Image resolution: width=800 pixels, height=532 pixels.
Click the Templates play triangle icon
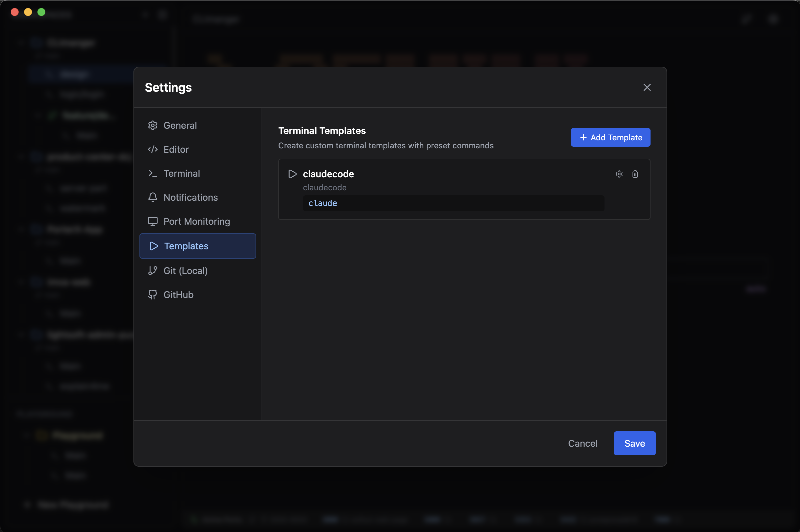[x=153, y=246]
